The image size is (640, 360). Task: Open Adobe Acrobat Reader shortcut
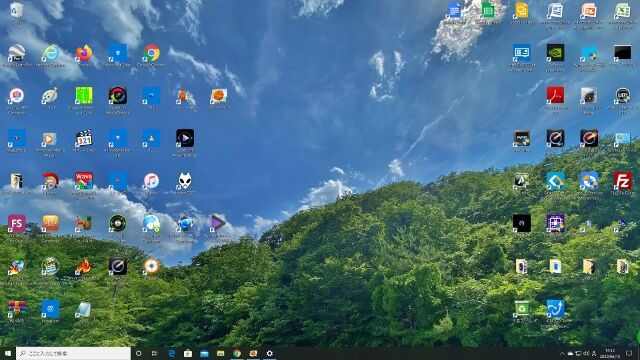point(556,96)
